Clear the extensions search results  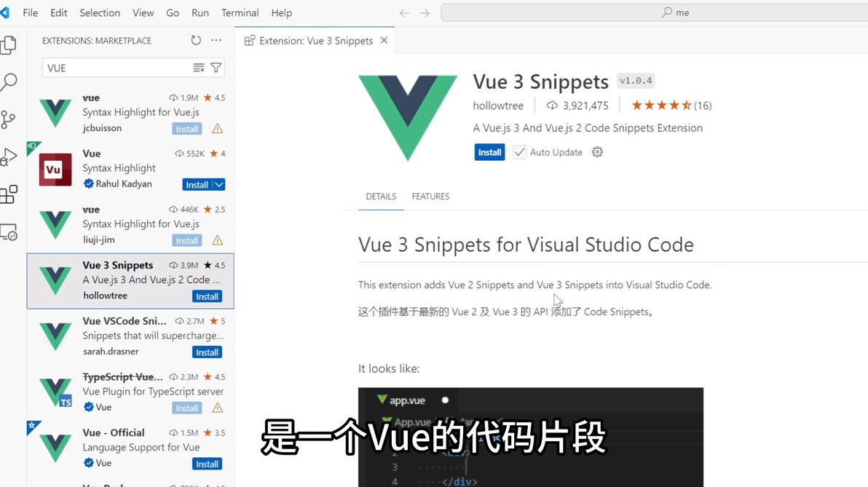(x=199, y=68)
